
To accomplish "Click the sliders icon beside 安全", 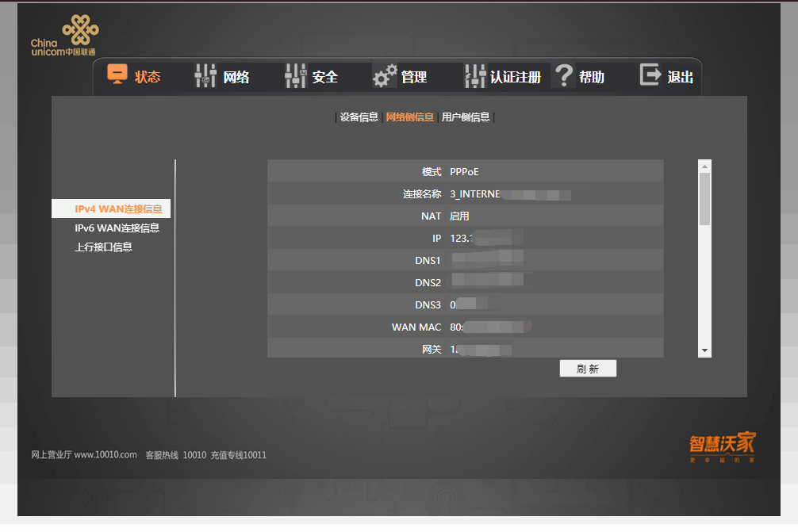I will click(x=296, y=76).
